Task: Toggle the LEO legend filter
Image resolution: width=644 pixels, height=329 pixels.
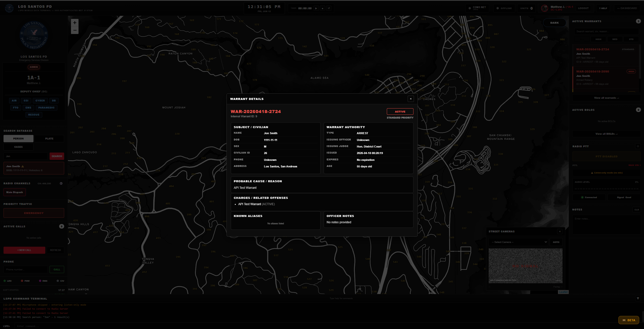Action: (8, 281)
